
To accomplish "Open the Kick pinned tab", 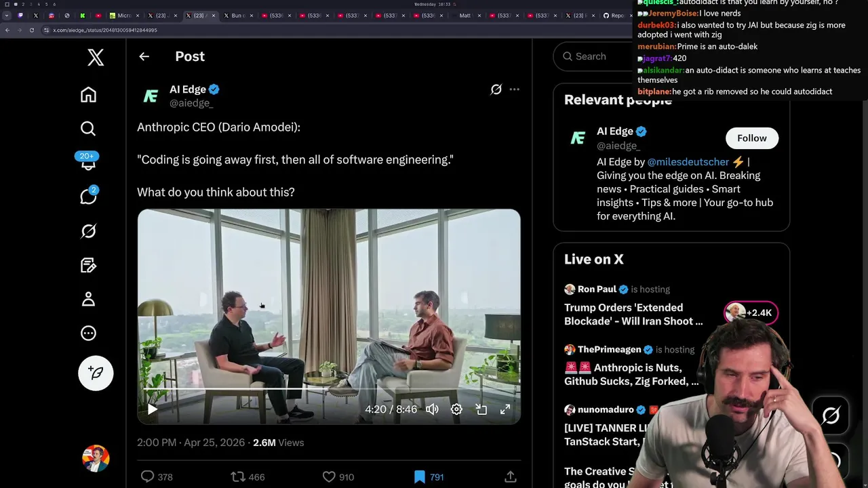I will 82,16.
